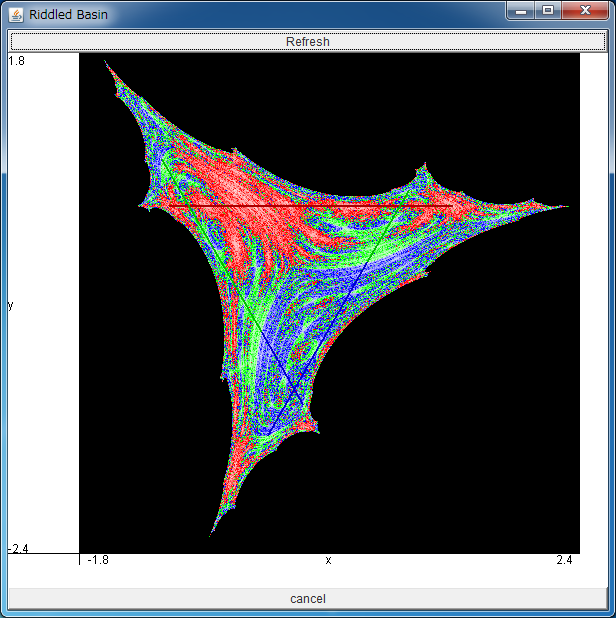Minimize the Riddled Basin window
Screen dimensions: 616x618
pos(521,11)
